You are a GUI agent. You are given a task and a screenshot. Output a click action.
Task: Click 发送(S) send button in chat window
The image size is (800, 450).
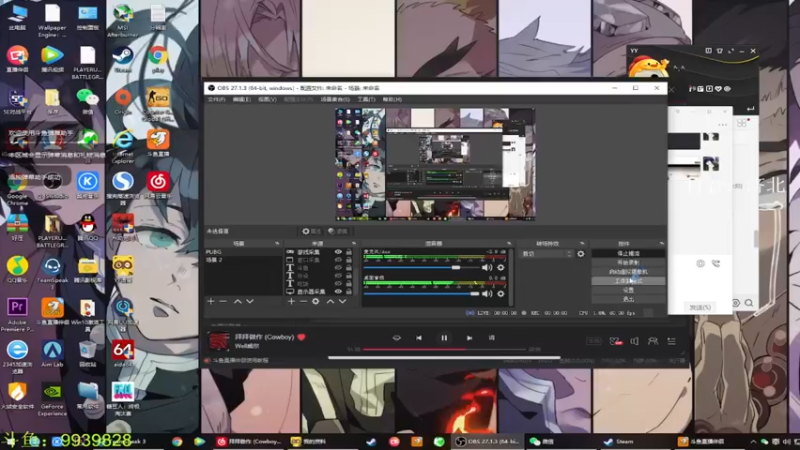(700, 307)
